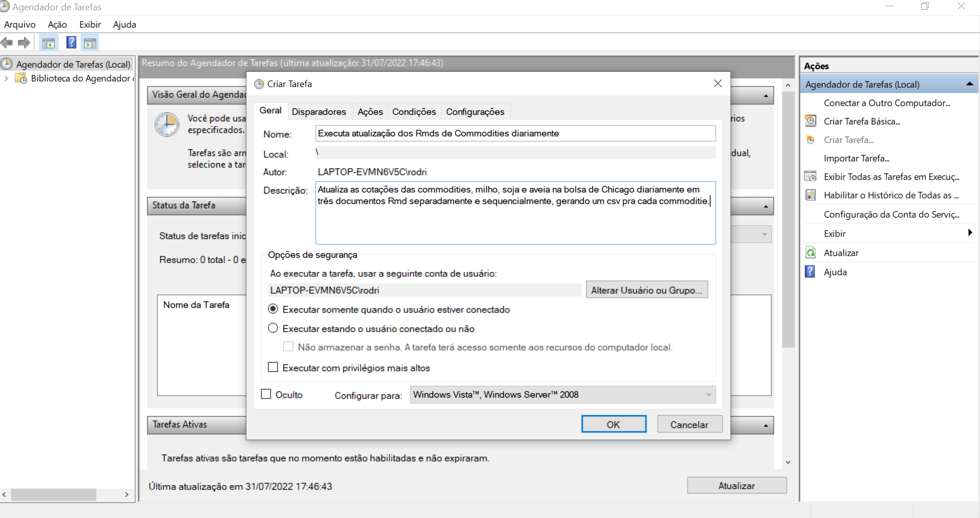Click OK in Criar Tarefa dialog

point(614,424)
